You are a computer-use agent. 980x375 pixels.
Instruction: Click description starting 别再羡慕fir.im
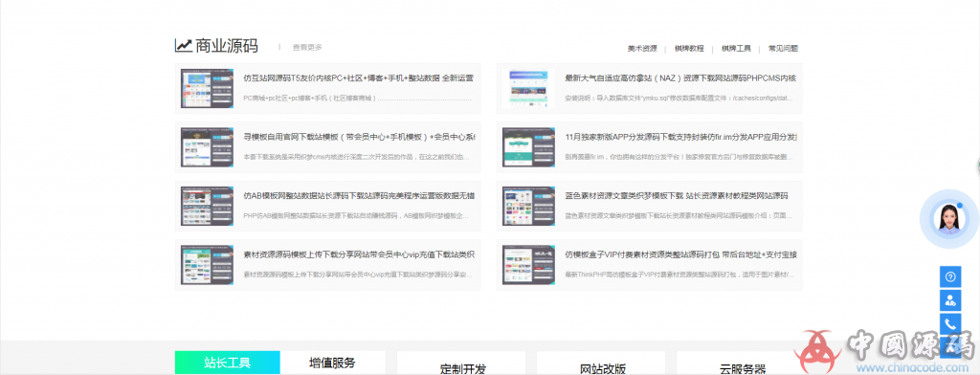tap(679, 157)
